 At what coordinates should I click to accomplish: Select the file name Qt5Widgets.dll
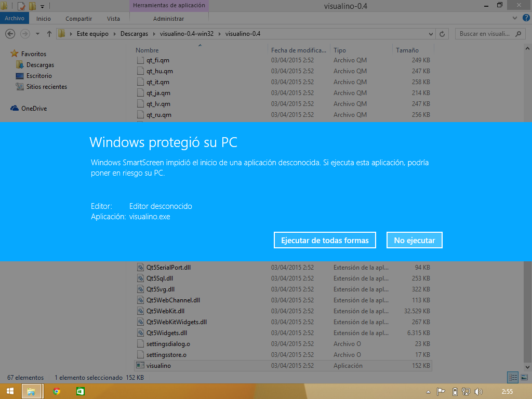(x=167, y=333)
